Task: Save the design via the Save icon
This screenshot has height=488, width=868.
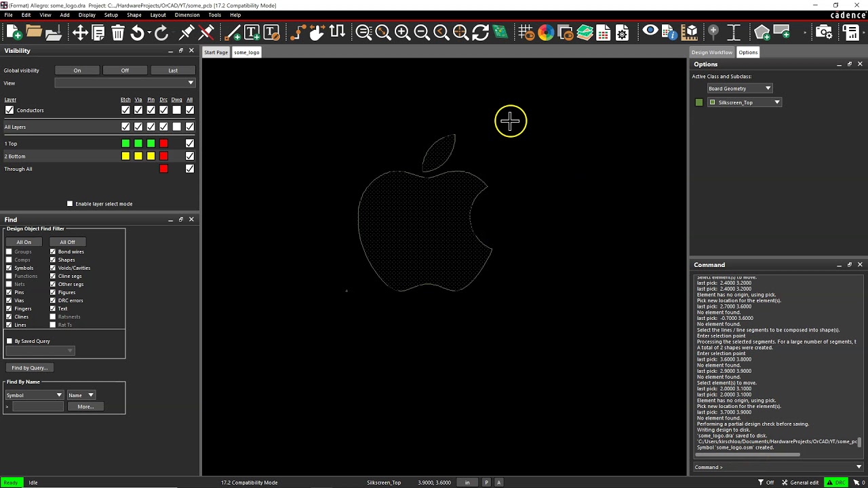Action: click(54, 32)
